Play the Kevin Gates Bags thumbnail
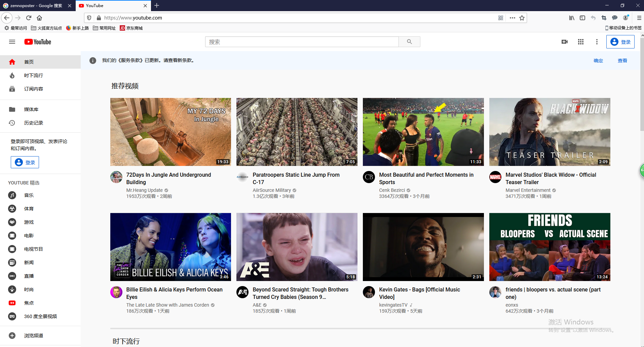 click(423, 247)
